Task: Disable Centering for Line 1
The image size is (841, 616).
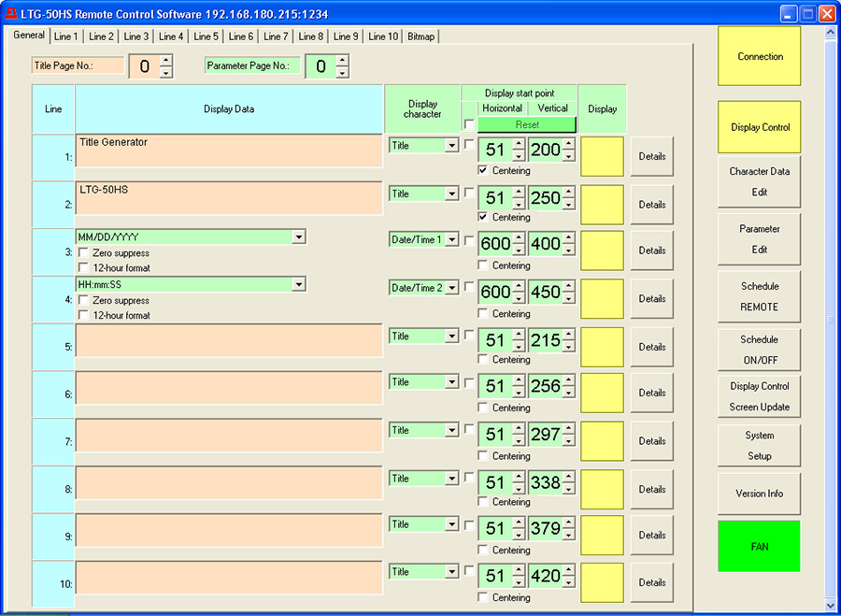Action: [482, 170]
